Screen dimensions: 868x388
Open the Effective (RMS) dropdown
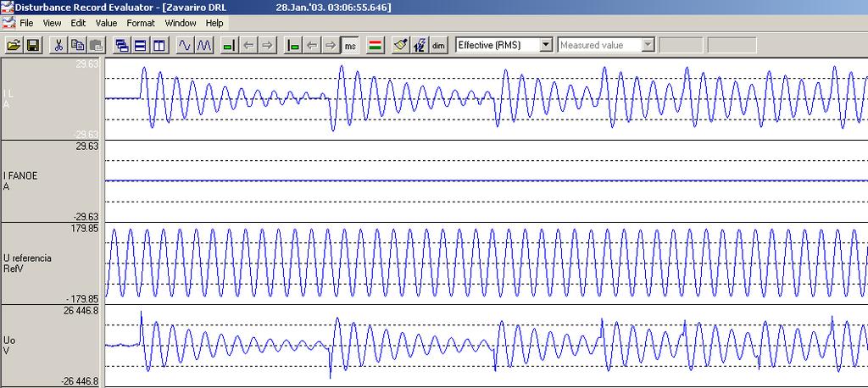[546, 46]
